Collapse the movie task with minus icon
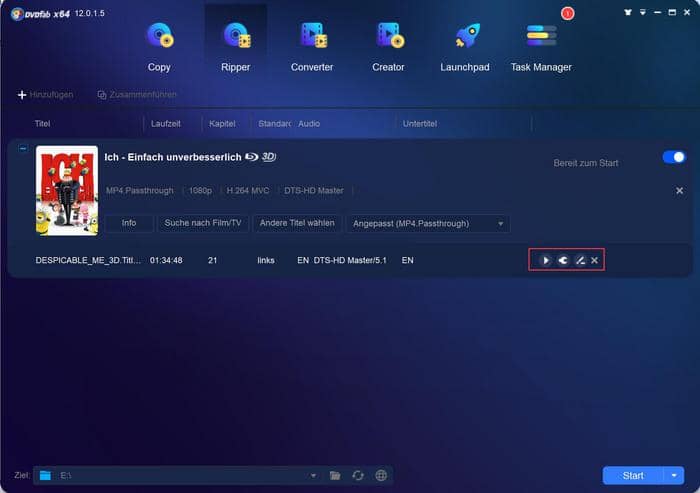 tap(23, 148)
